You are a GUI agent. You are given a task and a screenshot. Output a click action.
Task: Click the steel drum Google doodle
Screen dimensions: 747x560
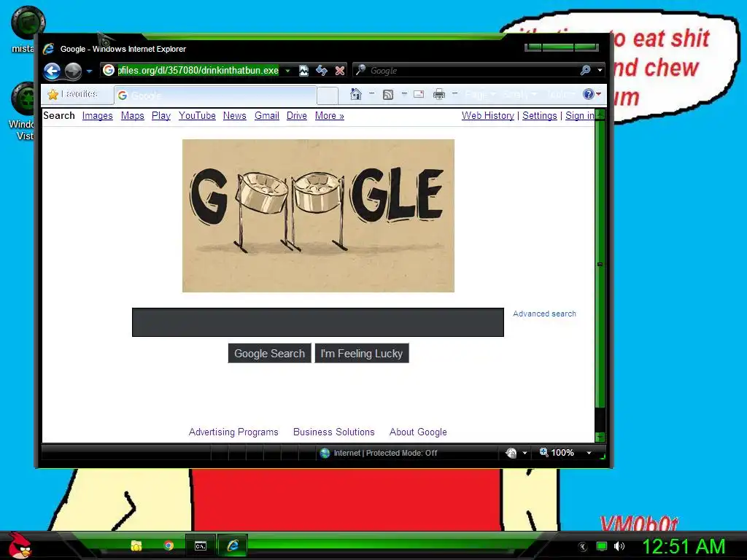(318, 216)
